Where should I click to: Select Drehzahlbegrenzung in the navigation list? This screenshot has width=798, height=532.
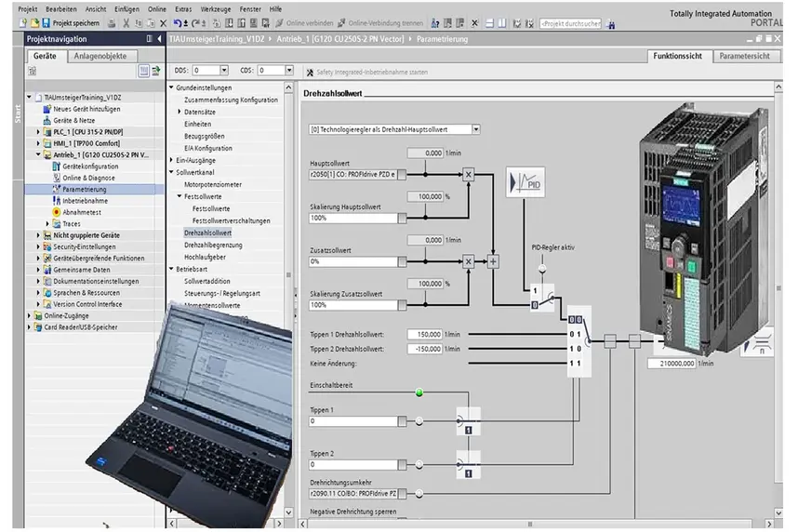[x=214, y=244]
